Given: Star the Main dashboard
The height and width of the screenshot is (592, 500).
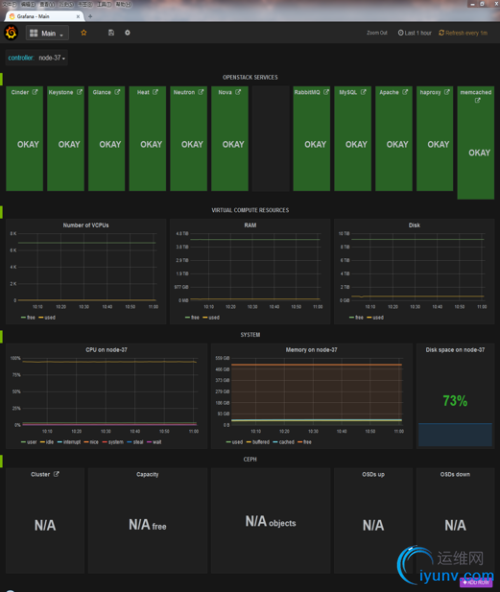Looking at the screenshot, I should (x=84, y=33).
